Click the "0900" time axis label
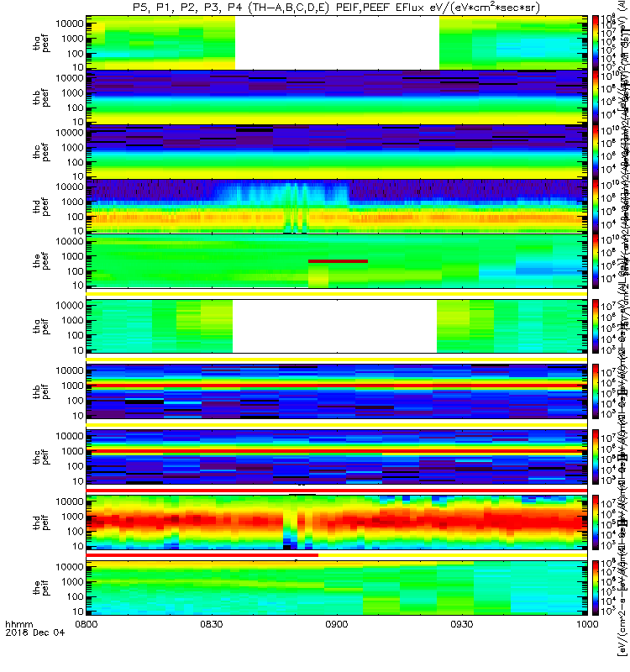Viewport: 630px width, 672px height. click(337, 624)
